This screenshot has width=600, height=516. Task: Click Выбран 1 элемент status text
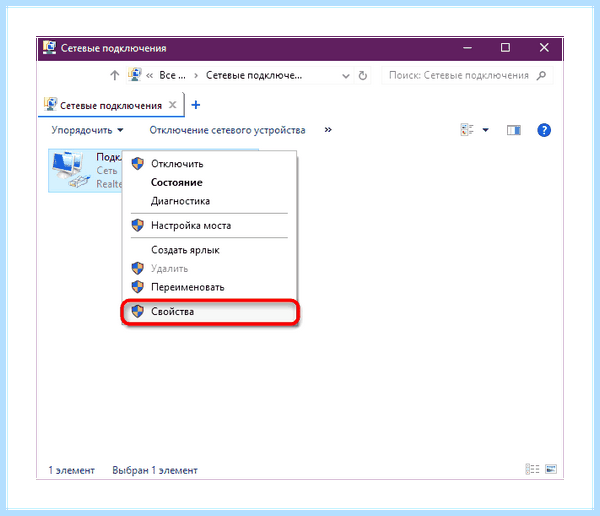click(x=155, y=470)
